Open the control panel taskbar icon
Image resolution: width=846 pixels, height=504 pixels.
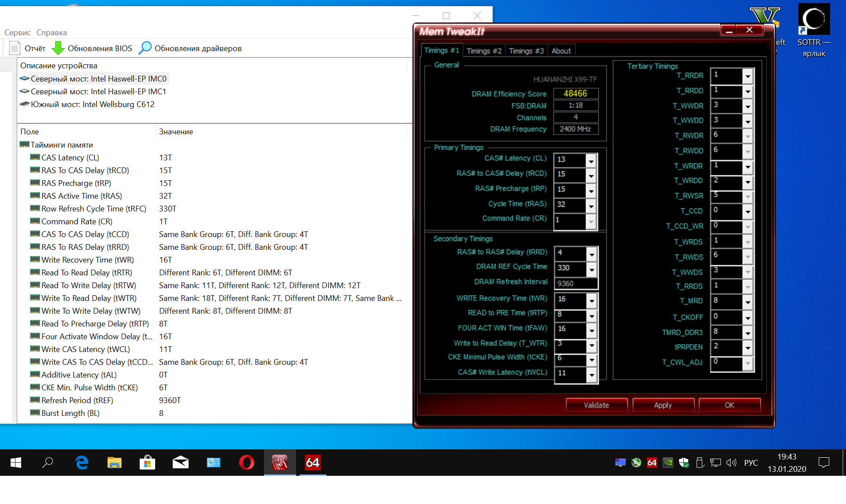(x=214, y=463)
